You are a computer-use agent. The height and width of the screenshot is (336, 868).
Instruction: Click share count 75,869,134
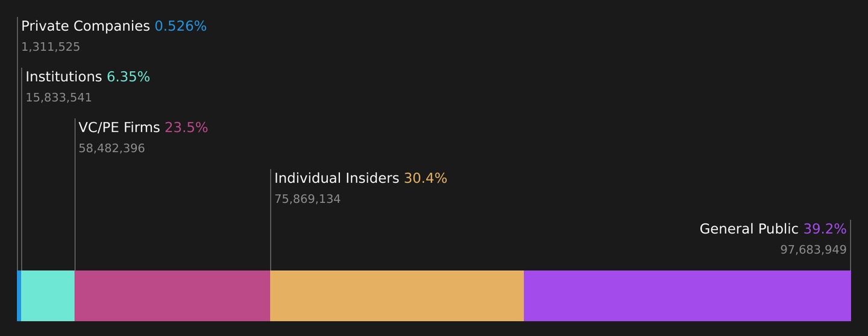pos(307,199)
